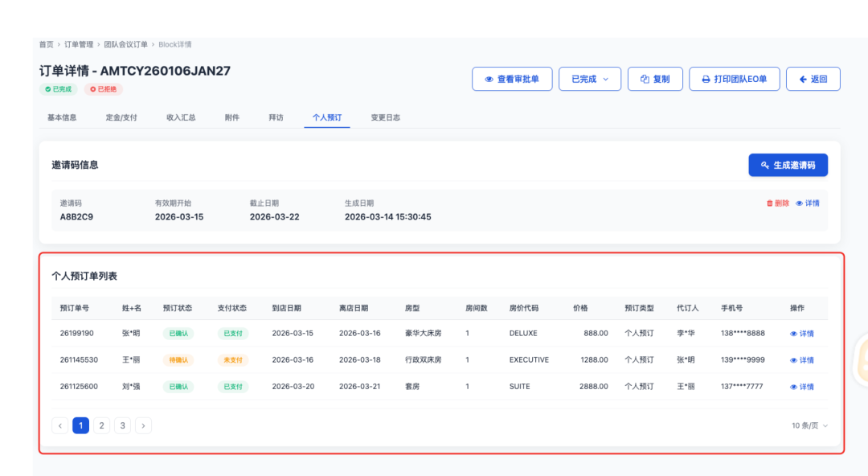Go to next page with right arrow

click(x=143, y=425)
